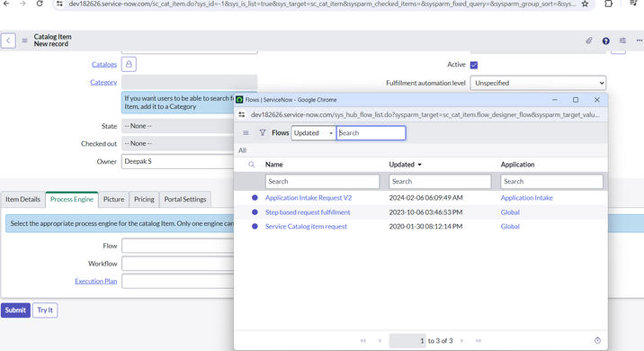Screen dimensions: 644x351
Task: Open the Picture tab
Action: [113, 199]
